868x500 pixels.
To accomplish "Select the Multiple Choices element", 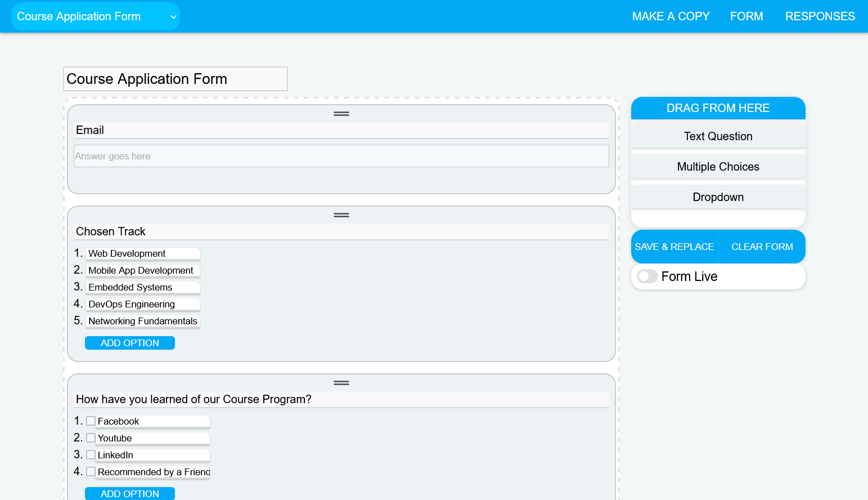I will [718, 167].
